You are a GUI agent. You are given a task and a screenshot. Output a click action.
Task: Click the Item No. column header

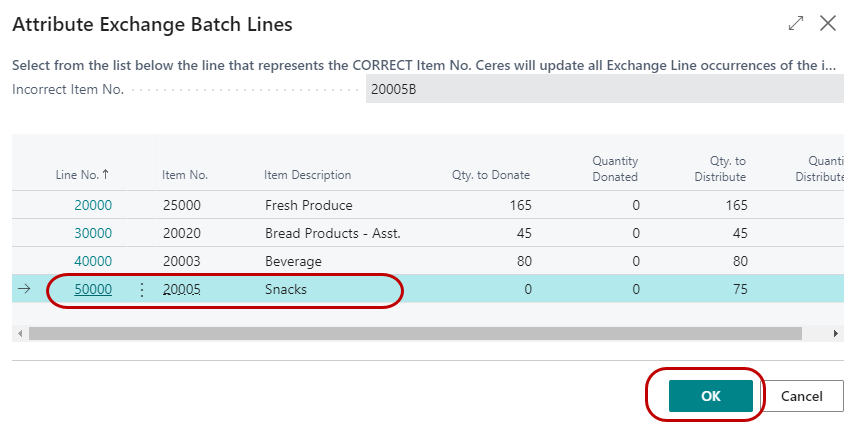(185, 175)
